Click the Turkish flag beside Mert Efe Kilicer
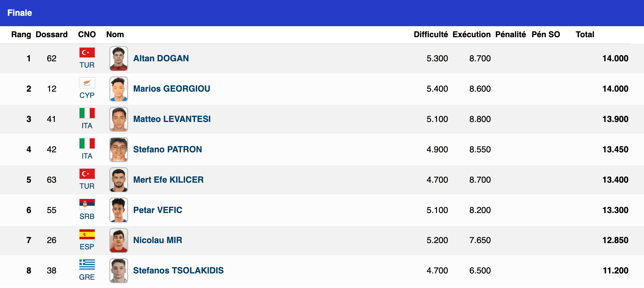The height and width of the screenshot is (288, 644). tap(87, 174)
